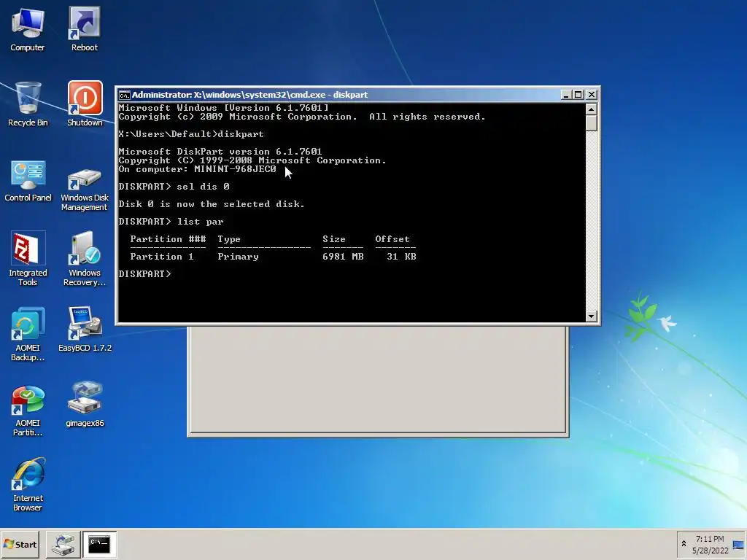Select the EasyBCD 1.7.2 icon
This screenshot has width=747, height=560.
[x=85, y=330]
